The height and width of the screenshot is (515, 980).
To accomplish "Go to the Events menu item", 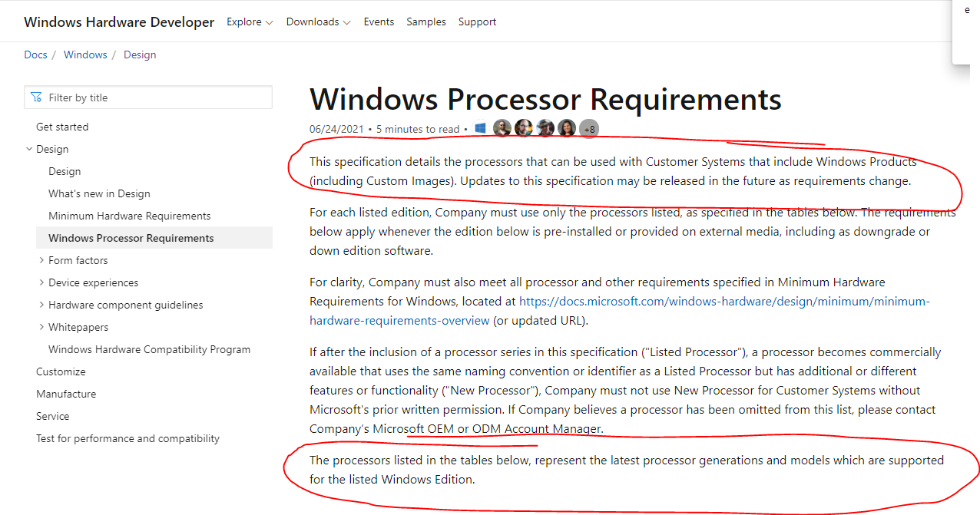I will [x=379, y=21].
